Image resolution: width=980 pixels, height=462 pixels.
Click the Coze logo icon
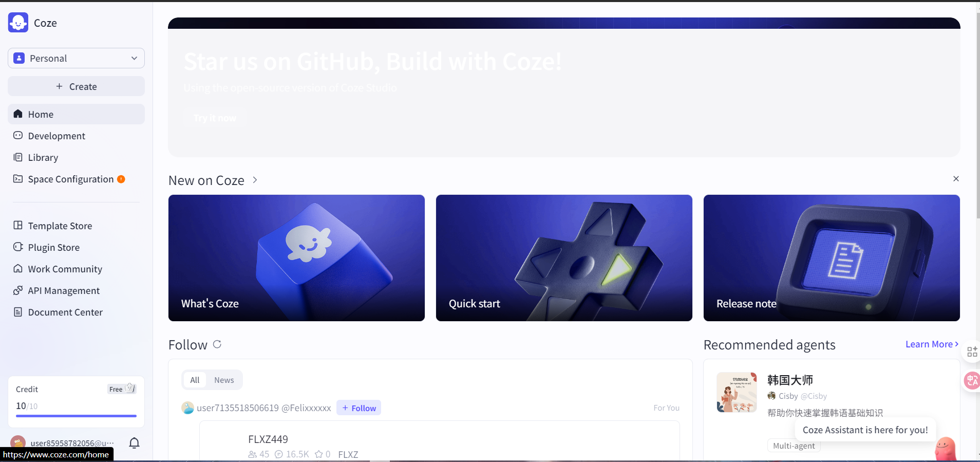pos(18,23)
